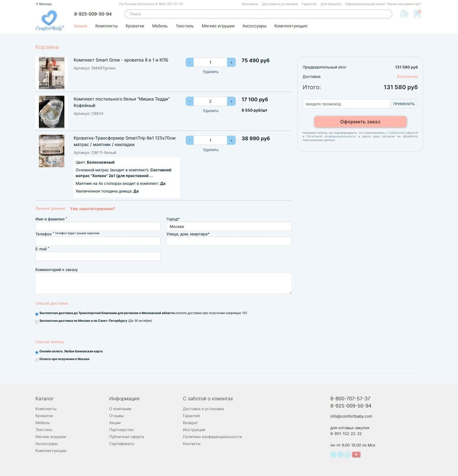Open the Кроватки menu in the top navigation
This screenshot has width=458, height=476.
[x=135, y=26]
